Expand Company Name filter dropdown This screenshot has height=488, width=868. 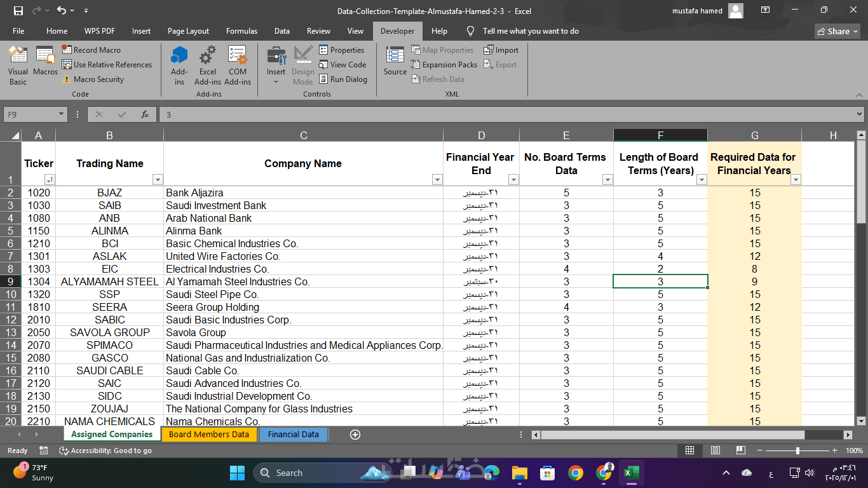pyautogui.click(x=437, y=180)
